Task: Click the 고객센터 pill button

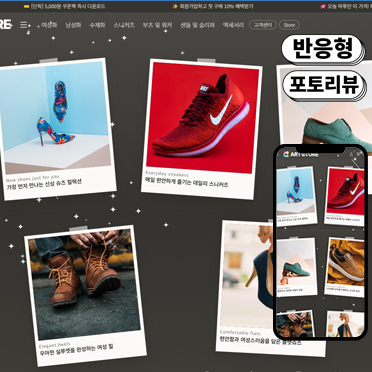Action: (x=263, y=25)
